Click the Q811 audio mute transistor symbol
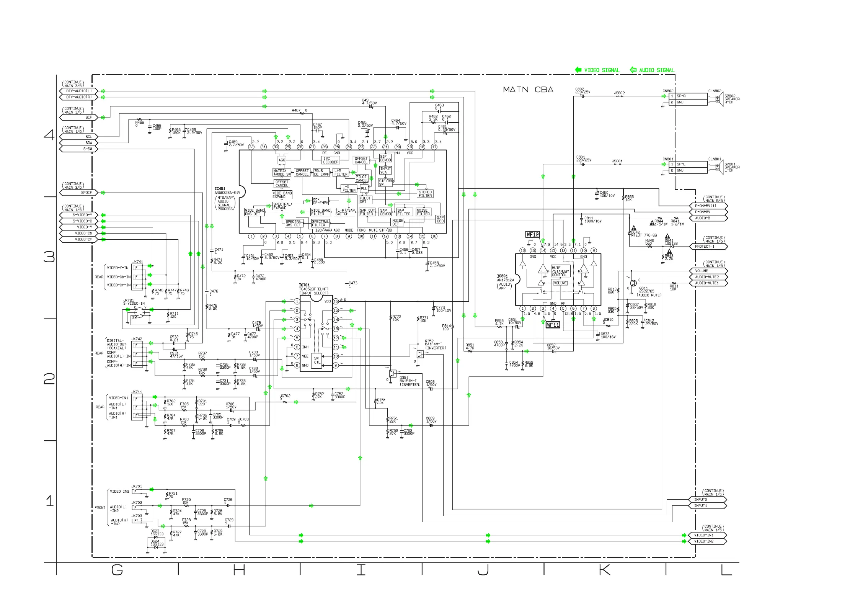The width and height of the screenshot is (868, 608). tap(633, 283)
